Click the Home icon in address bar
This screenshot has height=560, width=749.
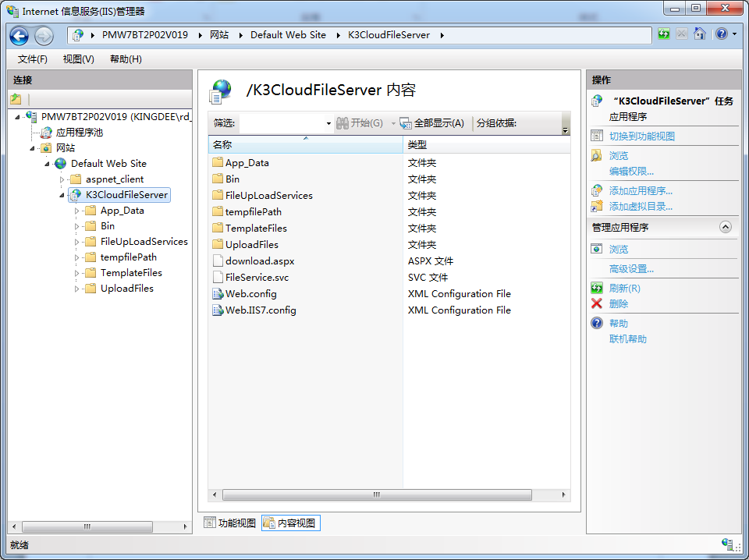pyautogui.click(x=700, y=34)
